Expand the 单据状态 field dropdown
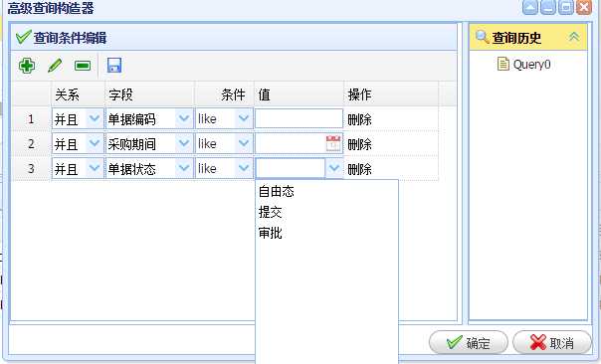The height and width of the screenshot is (364, 601). click(184, 168)
